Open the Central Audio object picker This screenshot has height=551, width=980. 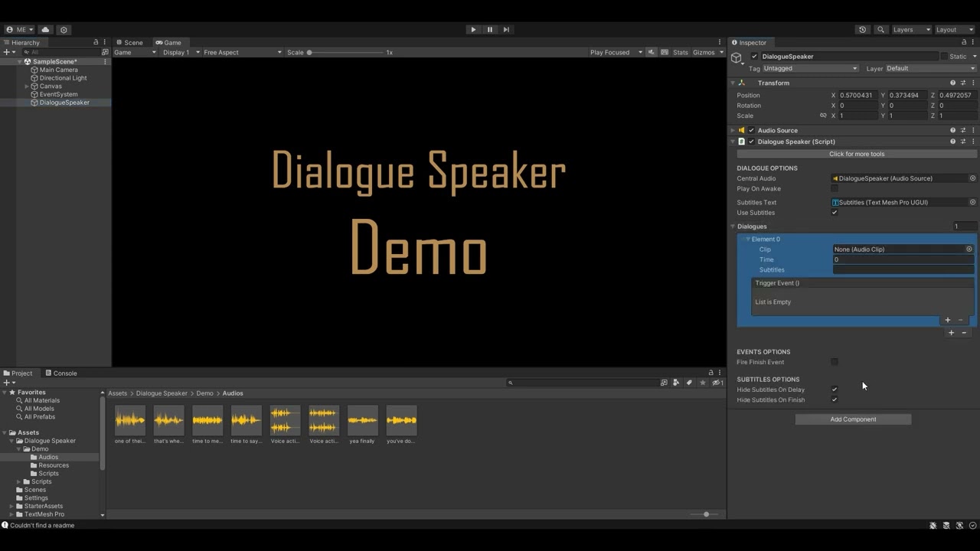[x=972, y=178]
